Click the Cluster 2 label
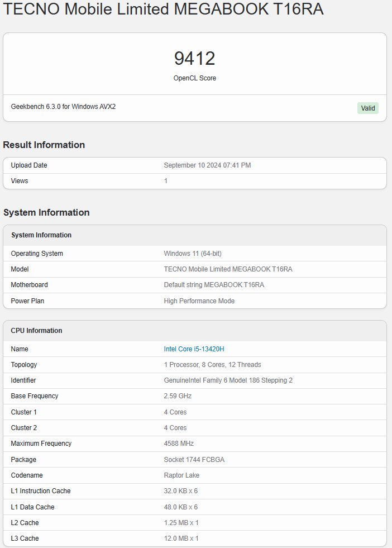 [24, 427]
